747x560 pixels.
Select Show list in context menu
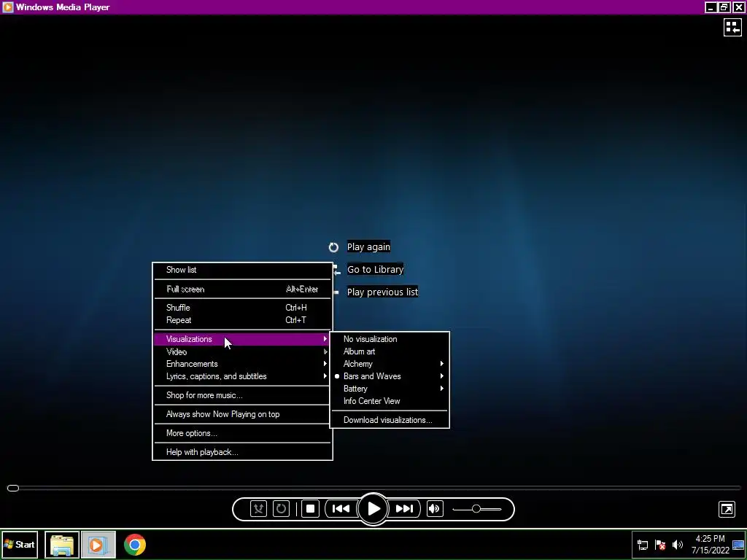242,270
